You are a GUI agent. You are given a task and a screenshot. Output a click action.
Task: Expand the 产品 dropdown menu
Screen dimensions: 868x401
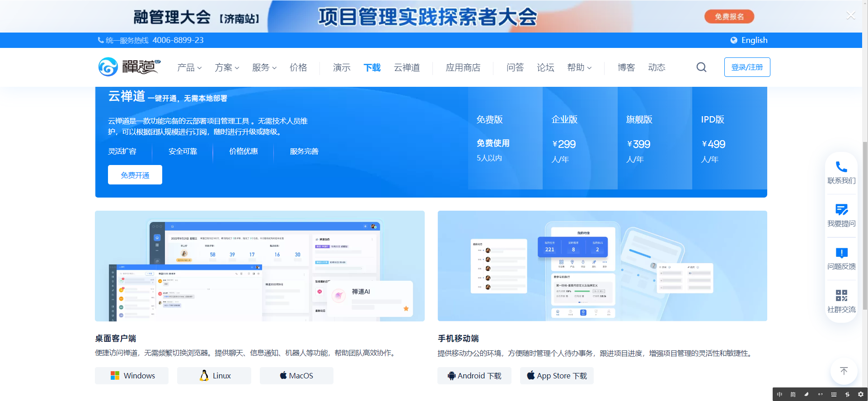[189, 67]
